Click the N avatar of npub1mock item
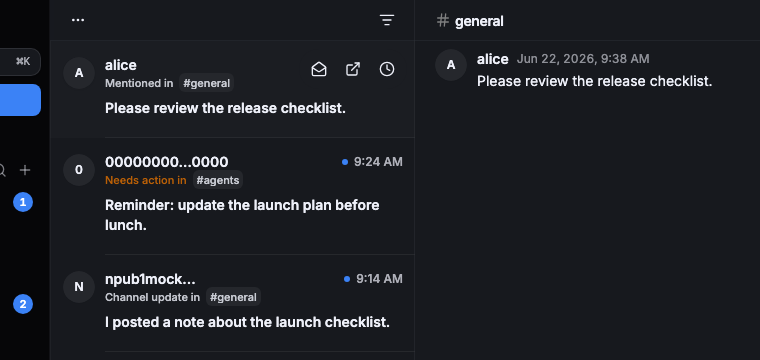This screenshot has height=360, width=760. click(79, 287)
